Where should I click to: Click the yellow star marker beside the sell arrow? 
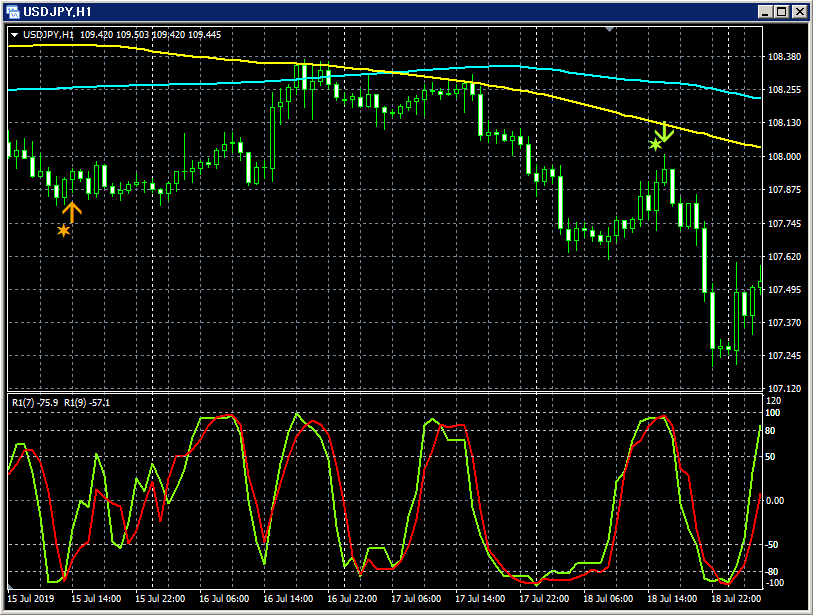653,146
